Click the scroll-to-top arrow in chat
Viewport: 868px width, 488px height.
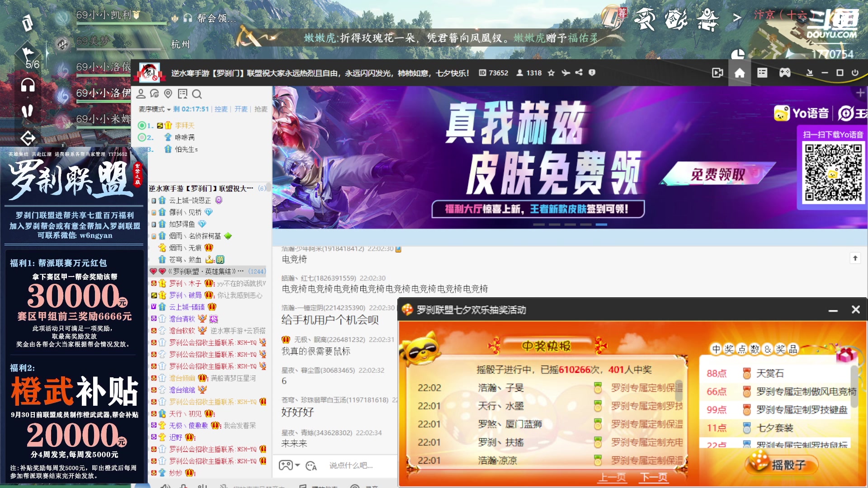pos(855,258)
